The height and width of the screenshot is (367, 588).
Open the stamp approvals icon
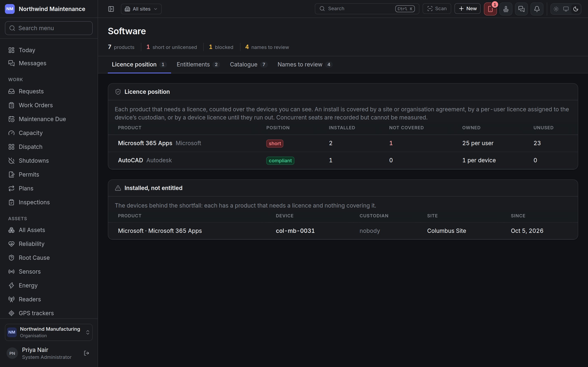506,9
